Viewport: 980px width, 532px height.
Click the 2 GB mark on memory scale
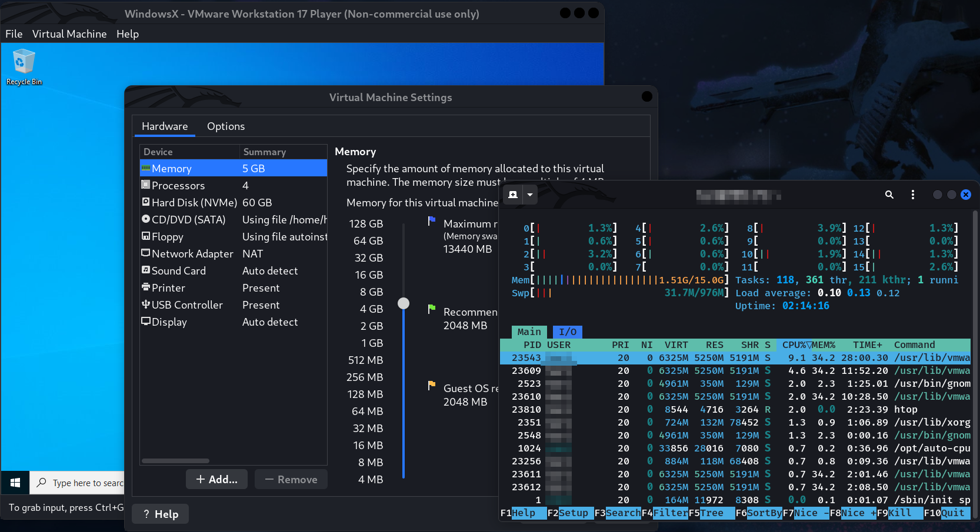pos(371,326)
